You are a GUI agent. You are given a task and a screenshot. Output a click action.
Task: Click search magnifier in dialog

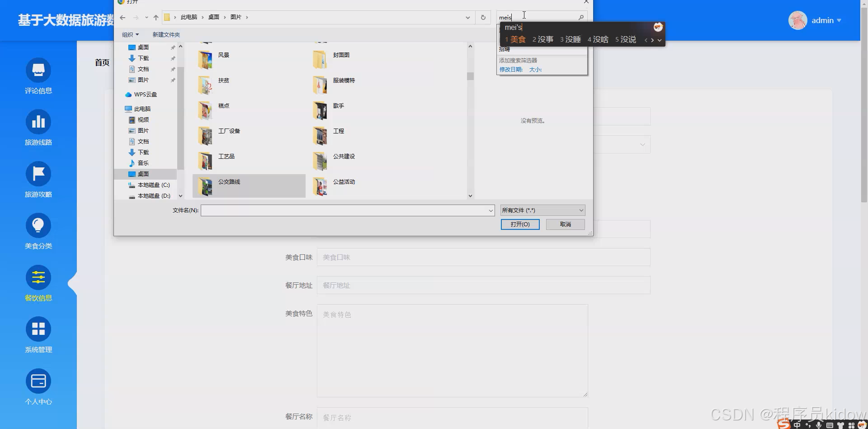point(581,17)
